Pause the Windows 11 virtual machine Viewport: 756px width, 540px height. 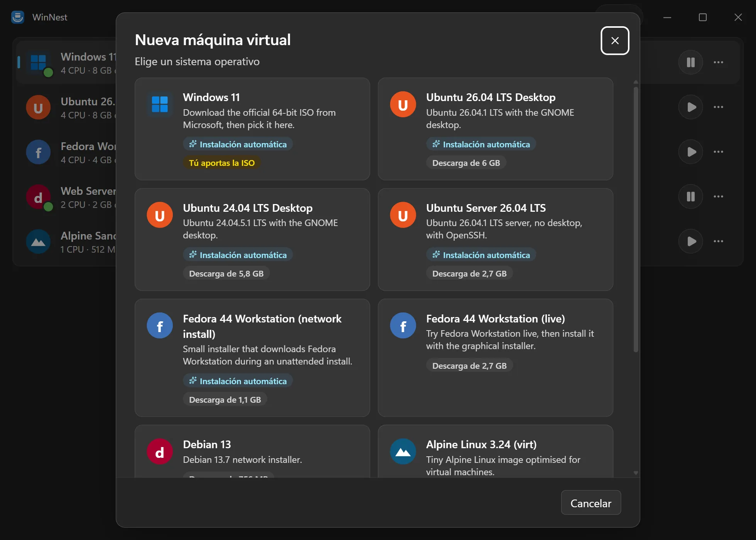pyautogui.click(x=690, y=62)
